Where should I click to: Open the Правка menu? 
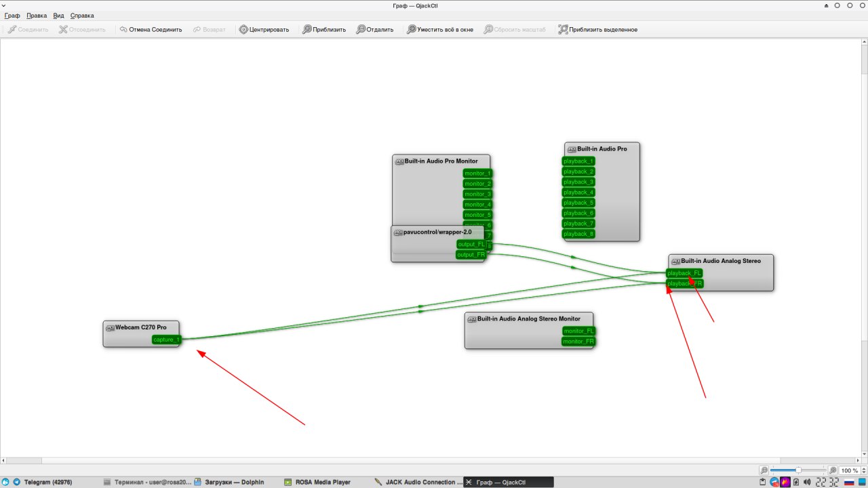coord(37,16)
